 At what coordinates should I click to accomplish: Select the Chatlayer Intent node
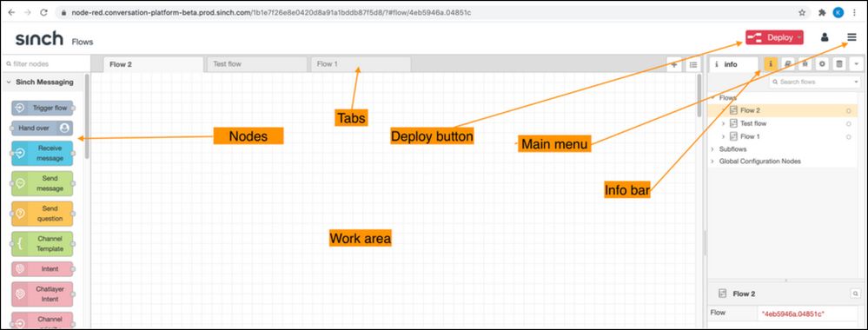coord(42,294)
